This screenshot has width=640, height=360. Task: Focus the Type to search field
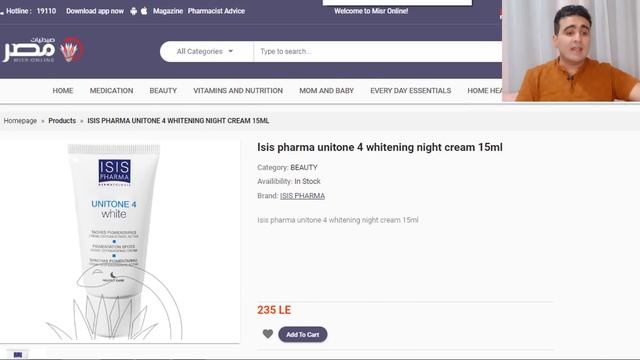click(x=378, y=51)
